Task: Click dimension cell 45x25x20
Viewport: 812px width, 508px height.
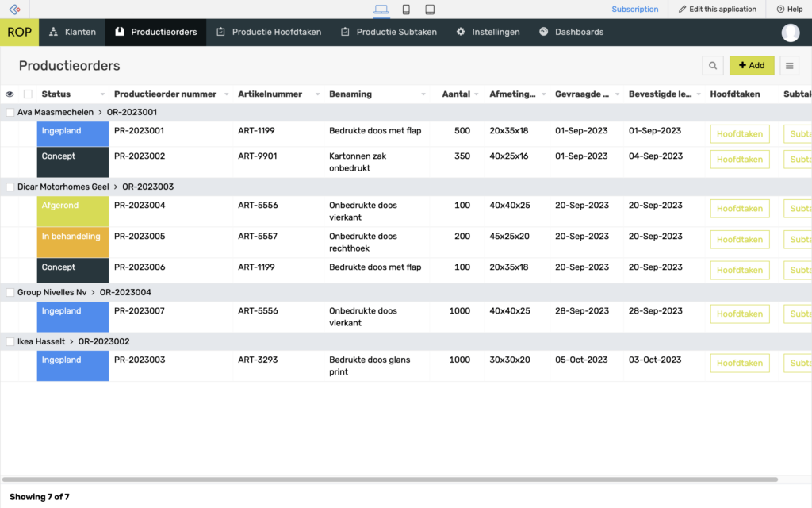Action: [510, 237]
